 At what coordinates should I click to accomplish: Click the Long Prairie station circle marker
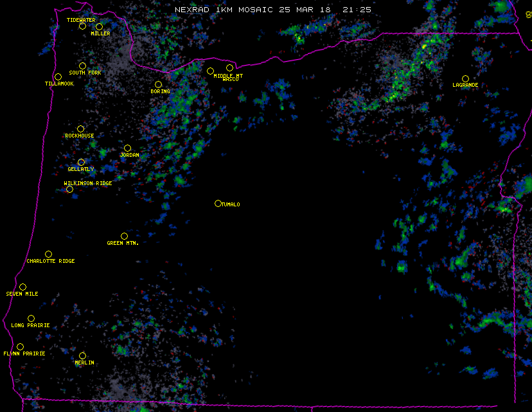(31, 319)
